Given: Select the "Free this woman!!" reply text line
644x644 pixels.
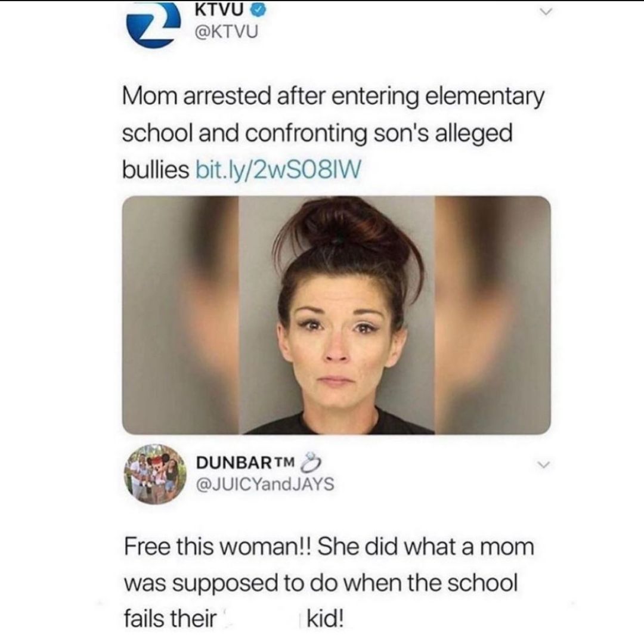Looking at the screenshot, I should [329, 547].
